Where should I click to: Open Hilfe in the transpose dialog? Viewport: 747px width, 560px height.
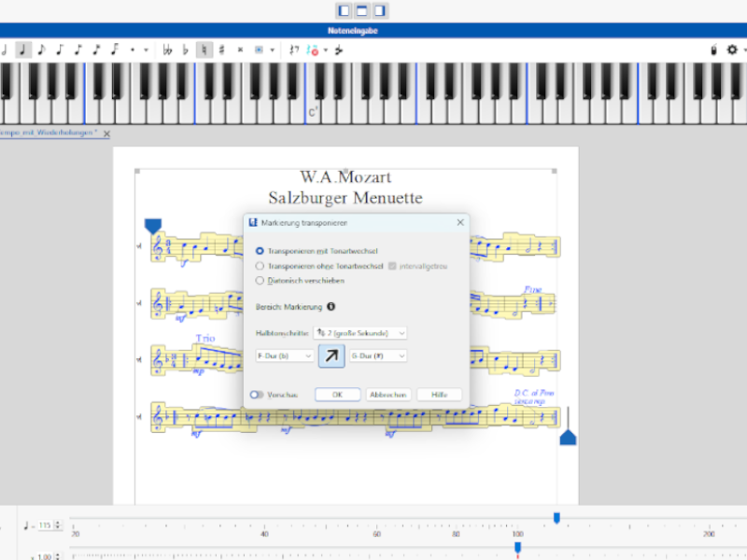[x=439, y=395]
